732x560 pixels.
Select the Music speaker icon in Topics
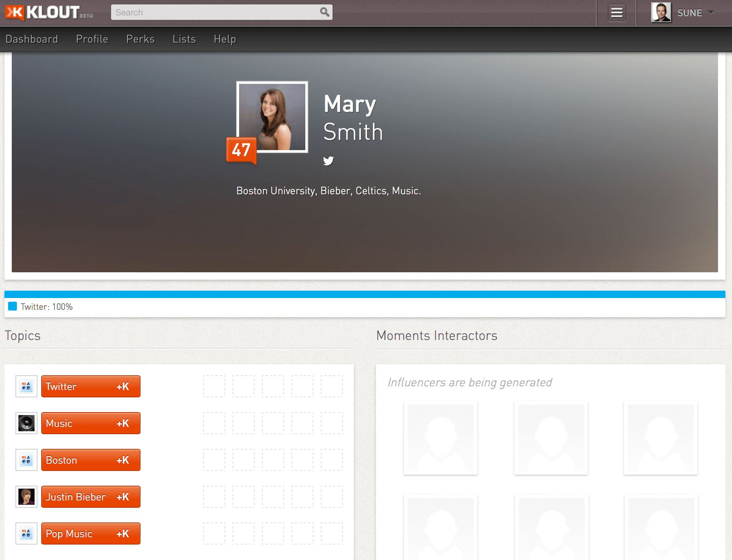click(x=26, y=423)
